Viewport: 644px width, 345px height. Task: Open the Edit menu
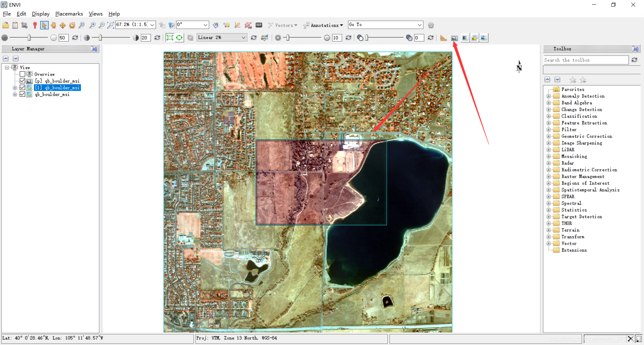pyautogui.click(x=21, y=14)
